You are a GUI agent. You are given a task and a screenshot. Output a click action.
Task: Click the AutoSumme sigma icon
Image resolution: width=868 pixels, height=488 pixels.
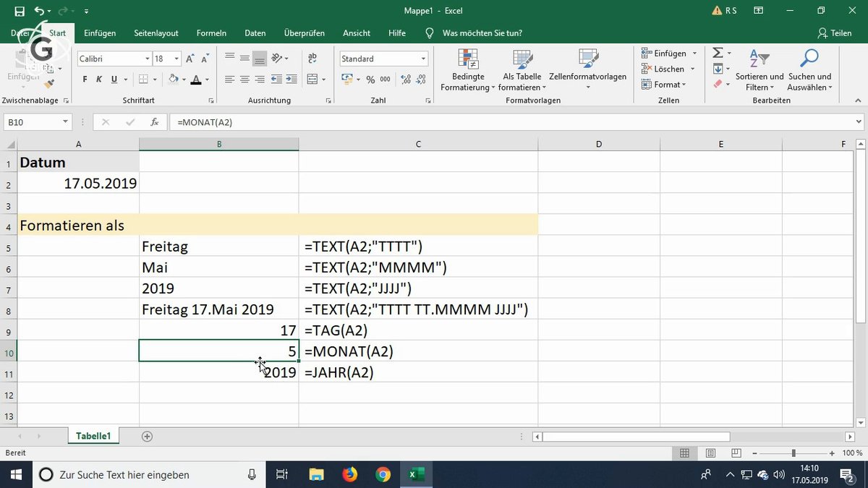click(719, 52)
